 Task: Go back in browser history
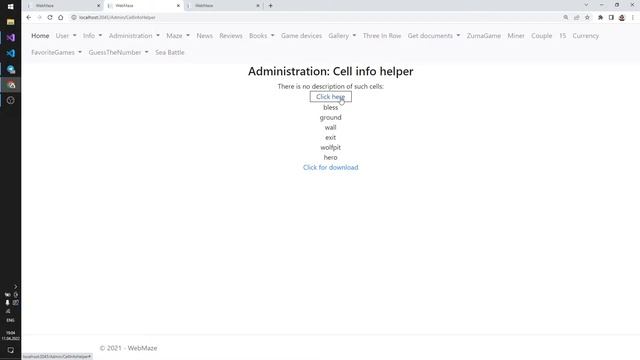pyautogui.click(x=29, y=18)
